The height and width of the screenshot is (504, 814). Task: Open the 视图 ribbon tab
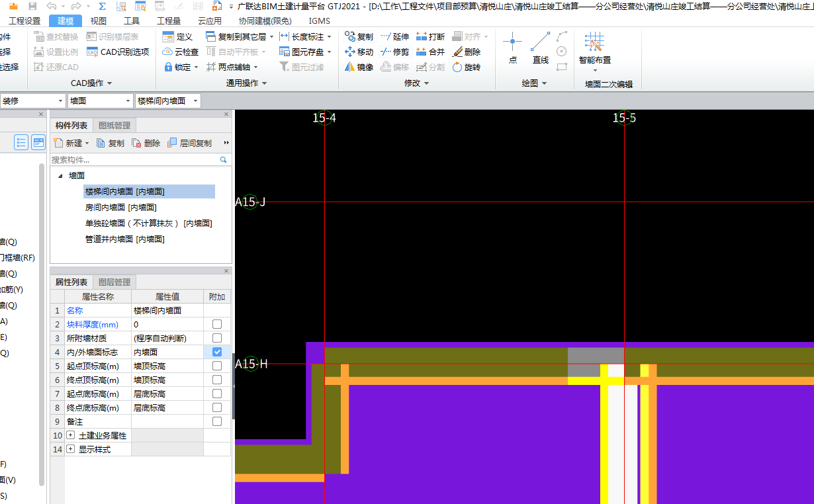coord(98,21)
